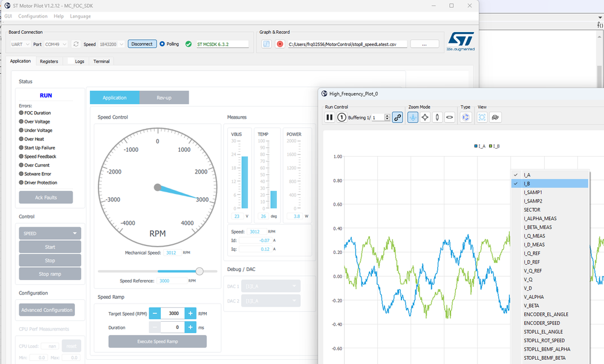
Task: Click the I_A legend marker
Action: pos(476,146)
